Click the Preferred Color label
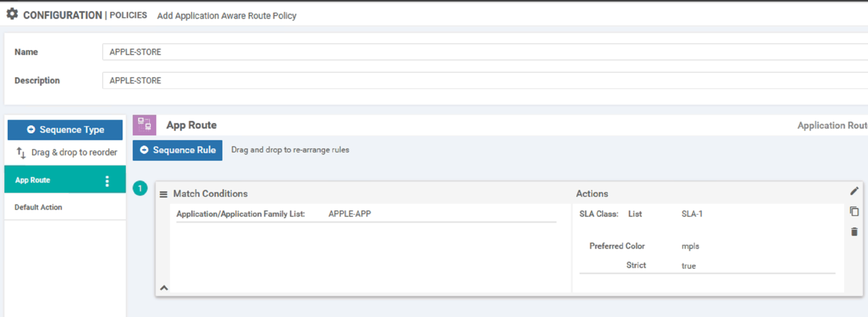The width and height of the screenshot is (868, 317). tap(617, 246)
